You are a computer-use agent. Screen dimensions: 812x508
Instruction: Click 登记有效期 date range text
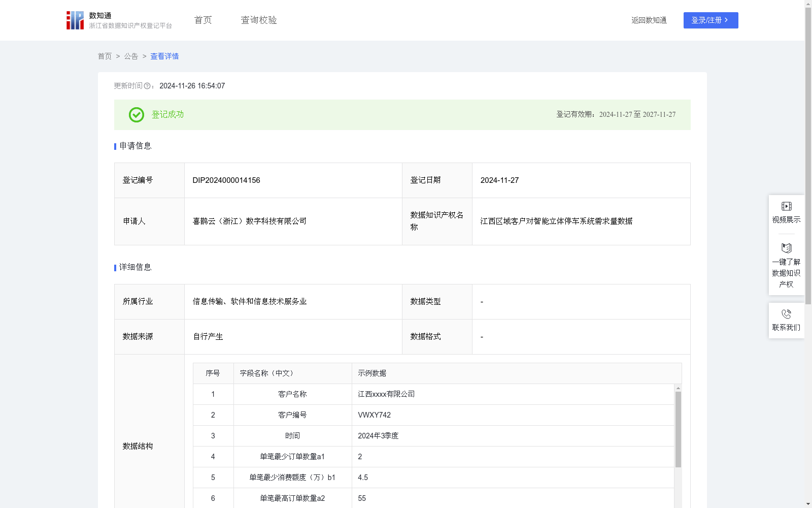(616, 115)
